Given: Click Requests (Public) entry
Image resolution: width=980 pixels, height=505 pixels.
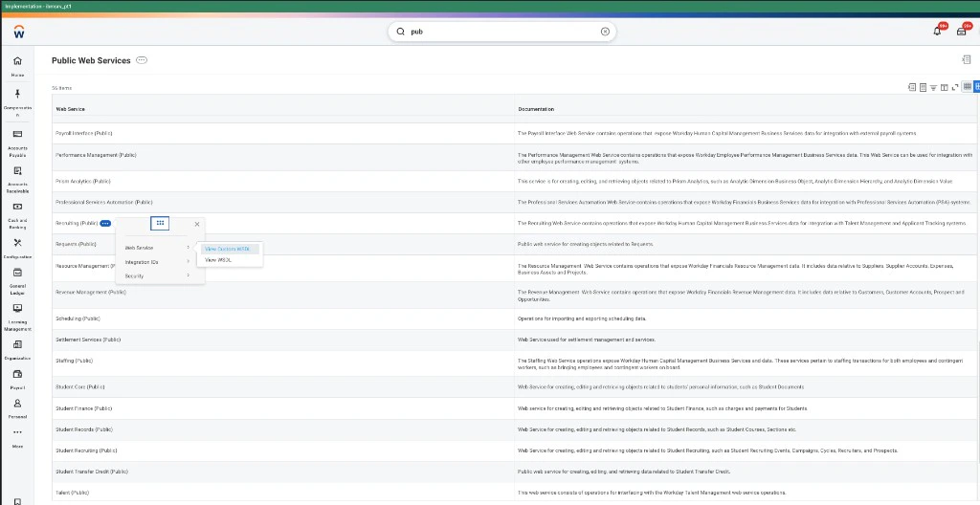Looking at the screenshot, I should click(x=76, y=244).
